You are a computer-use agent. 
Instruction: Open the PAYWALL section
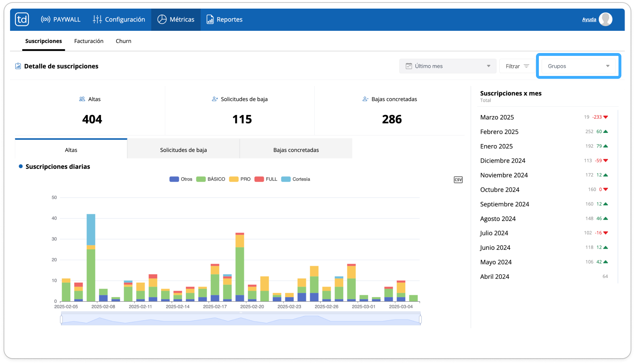pos(61,19)
